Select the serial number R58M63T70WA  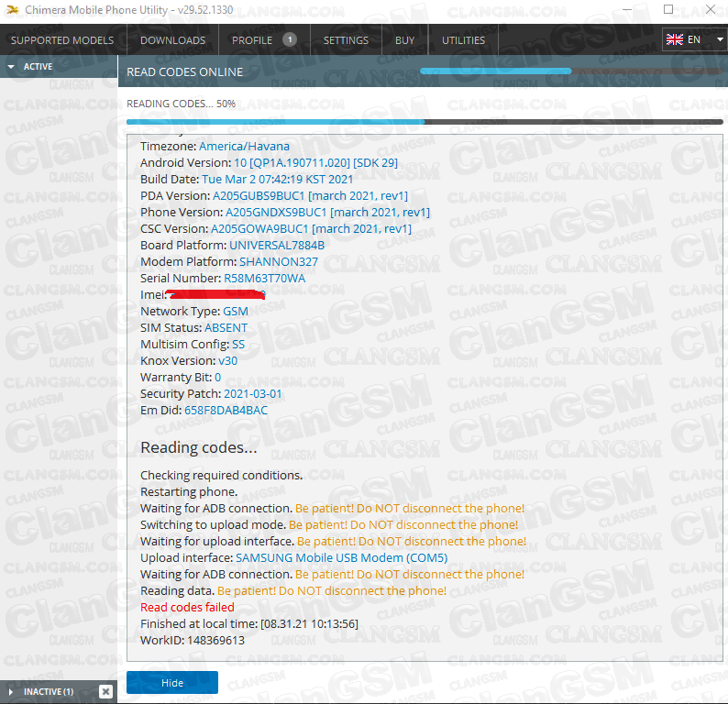[x=265, y=278]
